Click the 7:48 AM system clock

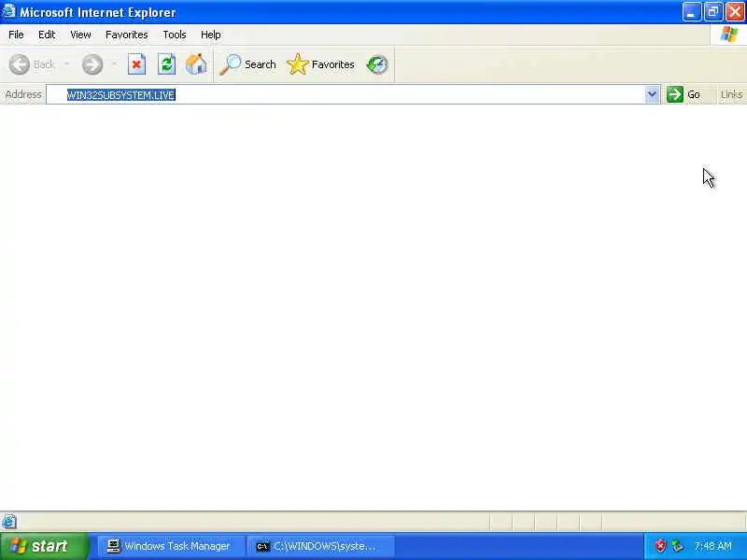[712, 546]
